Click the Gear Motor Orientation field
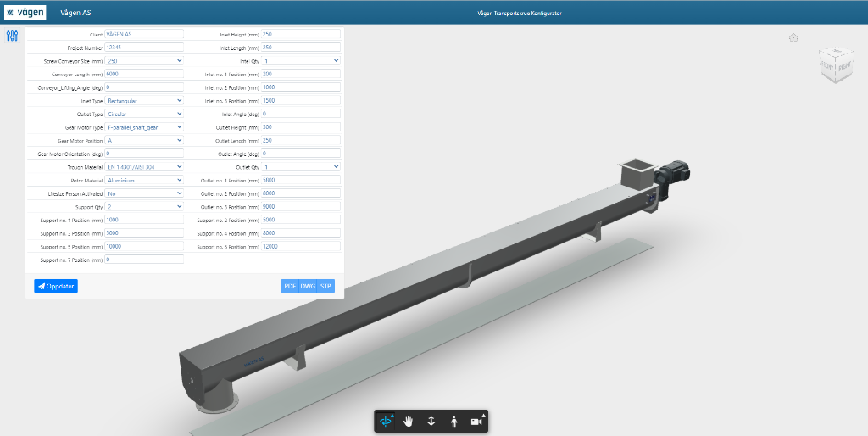The image size is (868, 436). [x=144, y=154]
